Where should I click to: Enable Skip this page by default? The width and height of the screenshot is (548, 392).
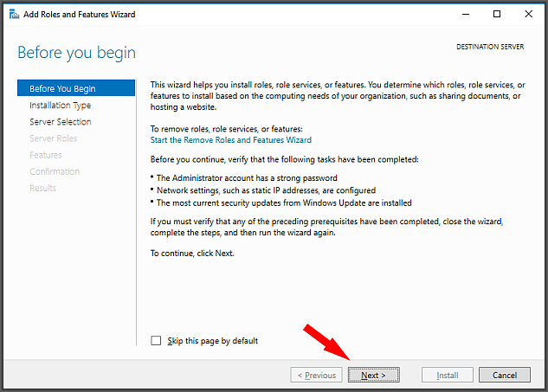[156, 340]
